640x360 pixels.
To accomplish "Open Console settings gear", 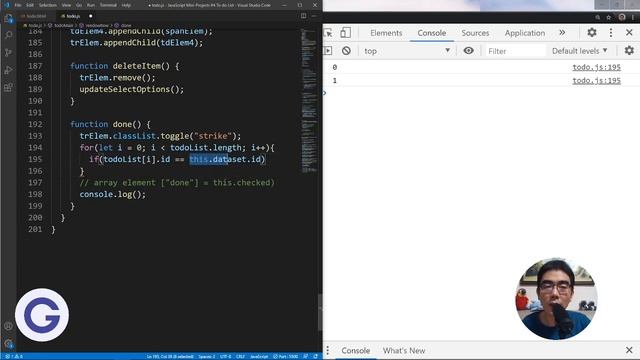I will pyautogui.click(x=629, y=51).
